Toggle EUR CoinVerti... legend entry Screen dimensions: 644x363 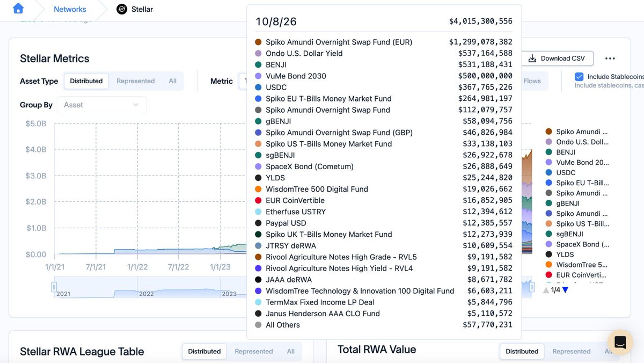coord(577,275)
